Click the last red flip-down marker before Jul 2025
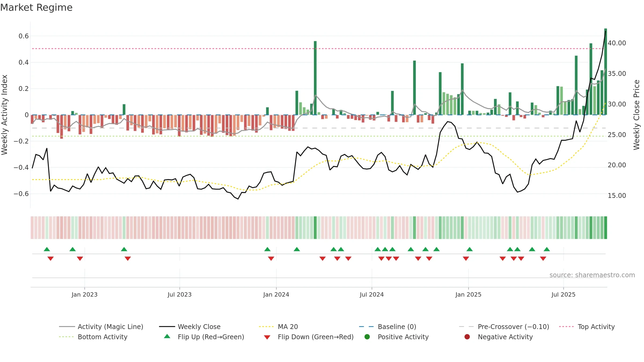The image size is (644, 362). click(x=543, y=258)
